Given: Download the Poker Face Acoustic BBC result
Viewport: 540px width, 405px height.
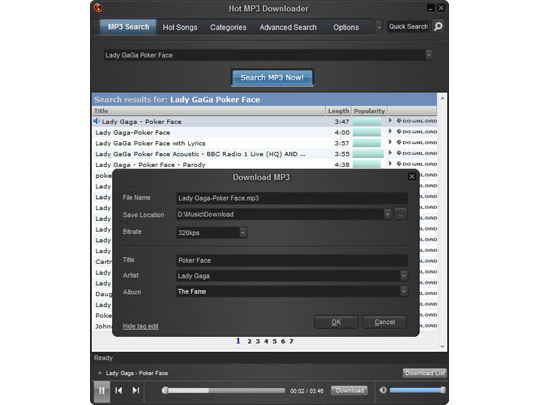Looking at the screenshot, I should click(416, 153).
